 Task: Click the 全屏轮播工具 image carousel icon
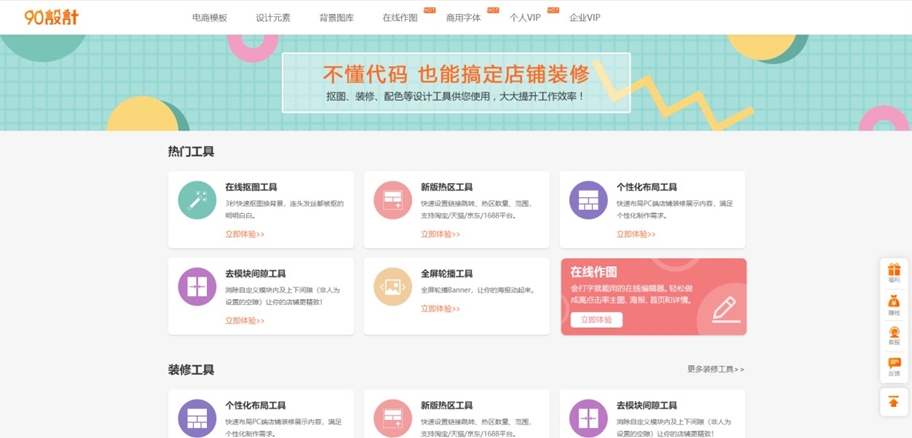tap(392, 287)
